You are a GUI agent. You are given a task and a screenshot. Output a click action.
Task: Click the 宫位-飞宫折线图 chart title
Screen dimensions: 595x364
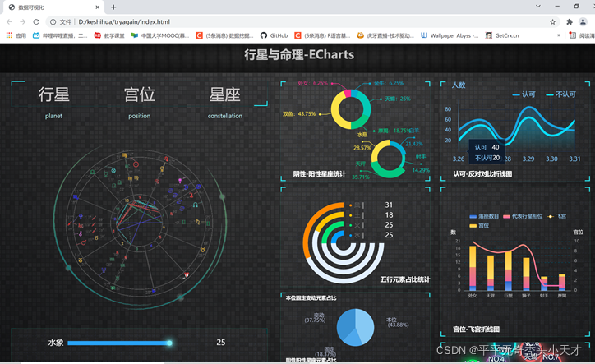point(476,329)
